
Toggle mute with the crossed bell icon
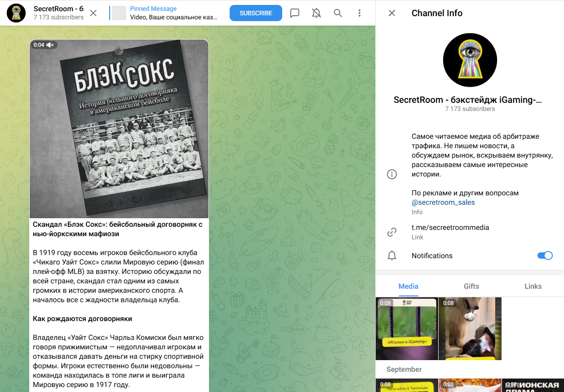point(316,13)
